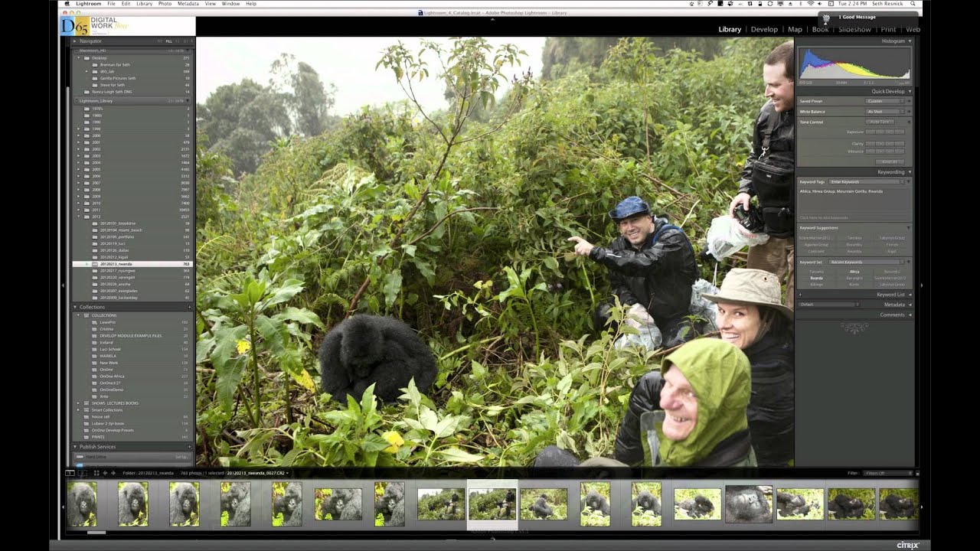Select the highlighted filmstrip thumbnail
Image resolution: width=980 pixels, height=551 pixels.
point(492,504)
